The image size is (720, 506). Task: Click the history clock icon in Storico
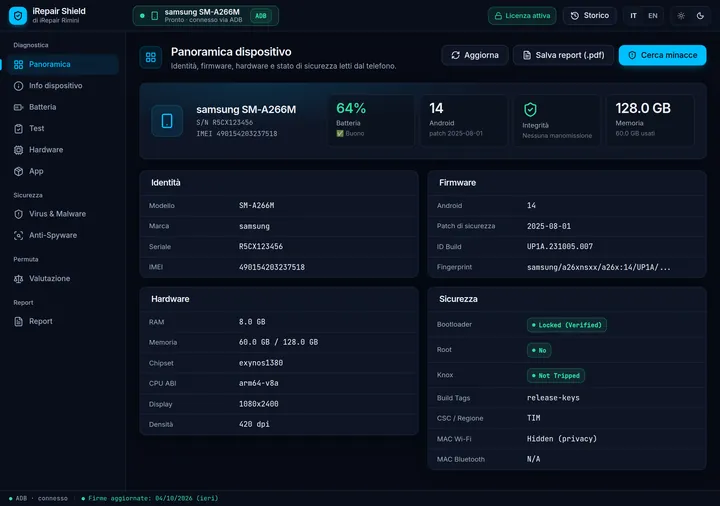(575, 16)
